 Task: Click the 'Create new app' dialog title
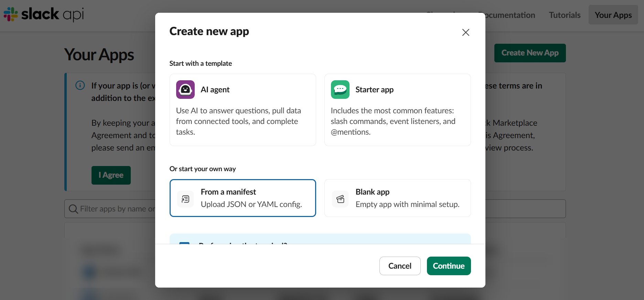point(209,31)
